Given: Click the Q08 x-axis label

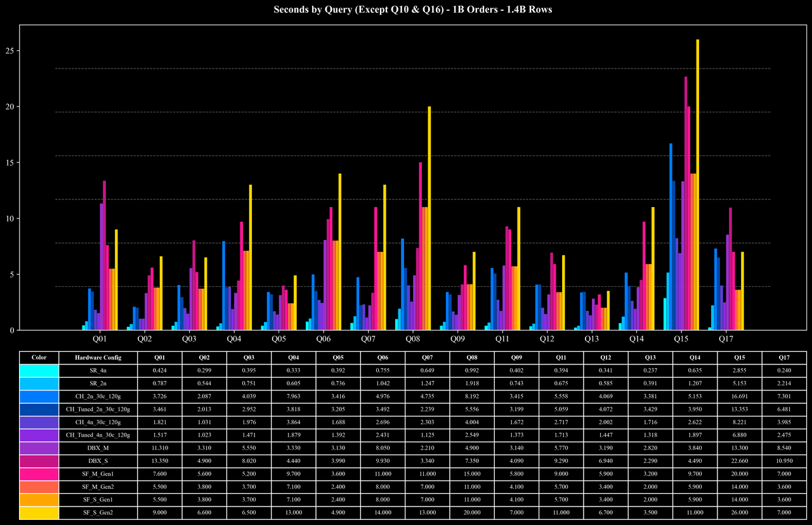Looking at the screenshot, I should 412,340.
